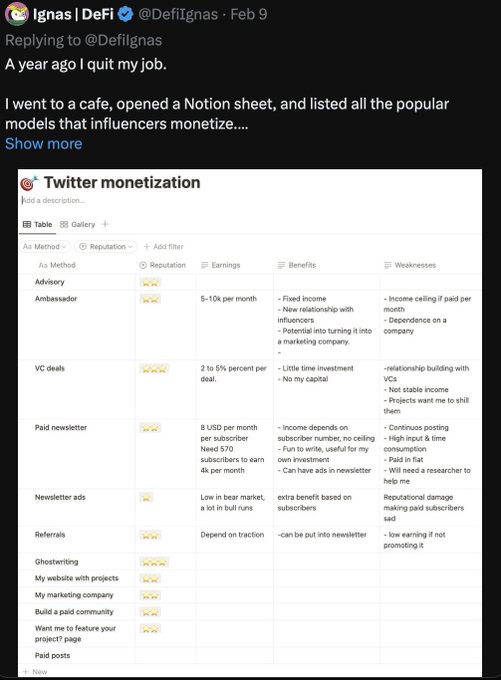501x680 pixels.
Task: Add a new row with New
Action: pyautogui.click(x=35, y=671)
